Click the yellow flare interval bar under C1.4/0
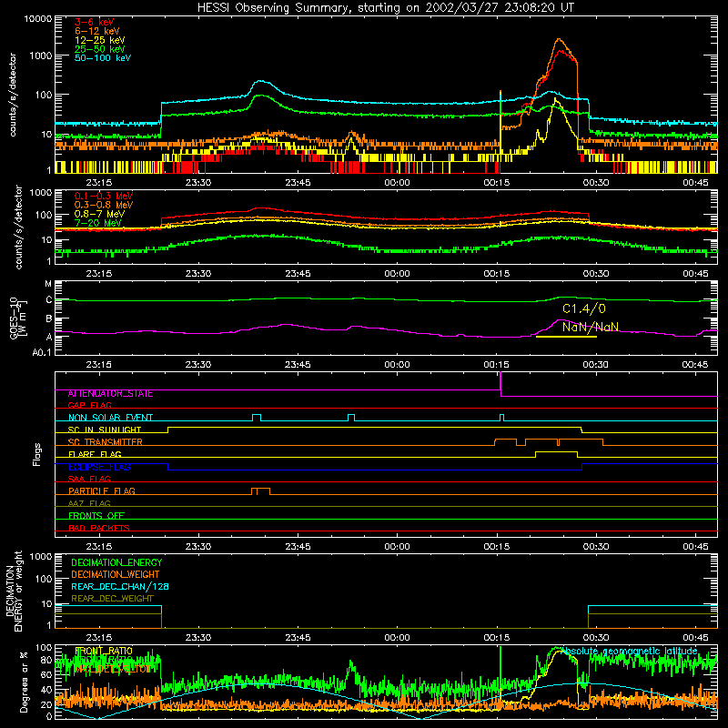 [x=566, y=337]
